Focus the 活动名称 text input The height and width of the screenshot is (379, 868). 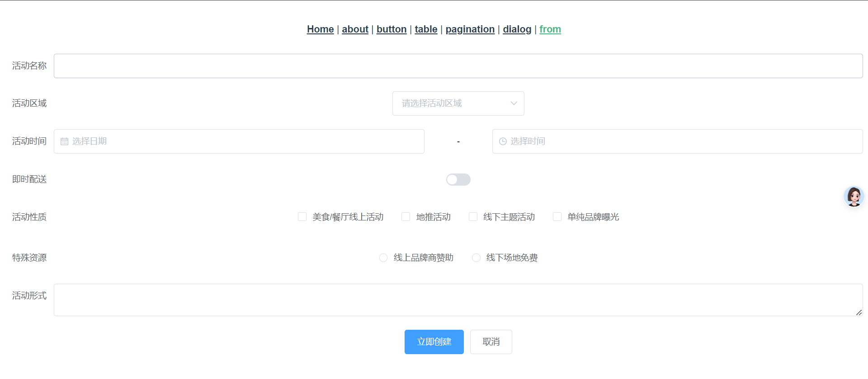[x=458, y=66]
